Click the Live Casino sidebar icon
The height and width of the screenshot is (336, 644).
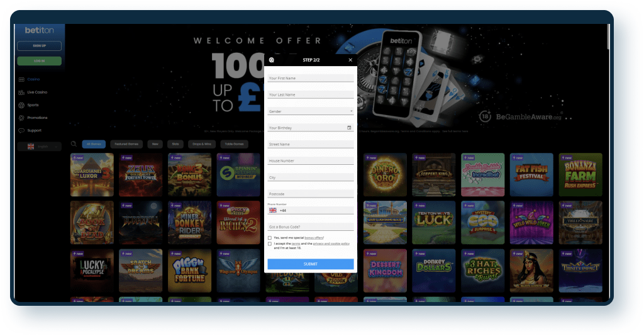point(21,92)
